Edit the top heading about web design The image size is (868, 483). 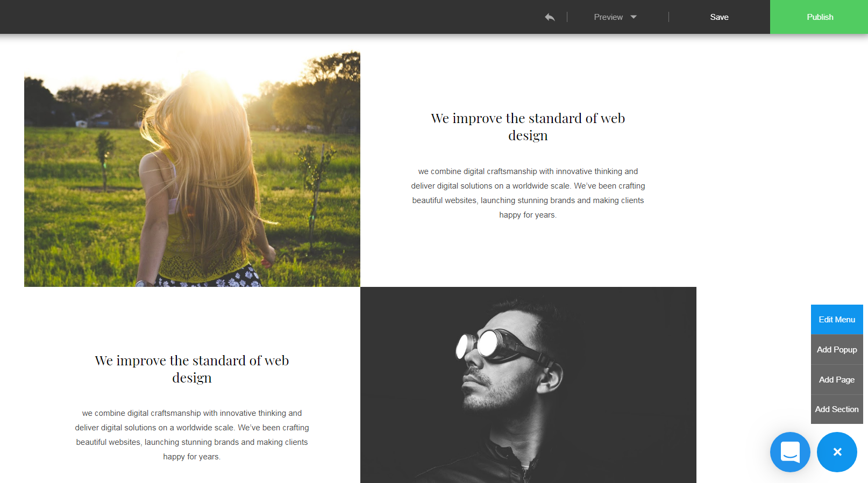pyautogui.click(x=528, y=127)
